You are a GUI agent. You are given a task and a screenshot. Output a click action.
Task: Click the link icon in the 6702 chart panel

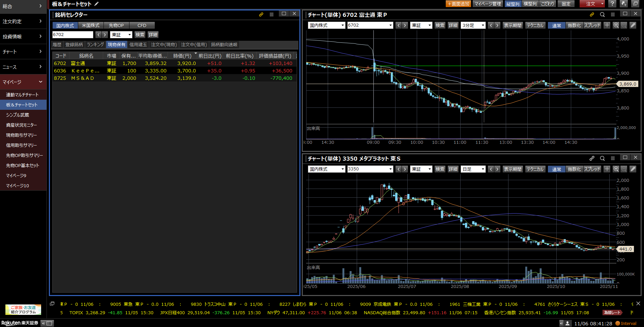point(592,14)
